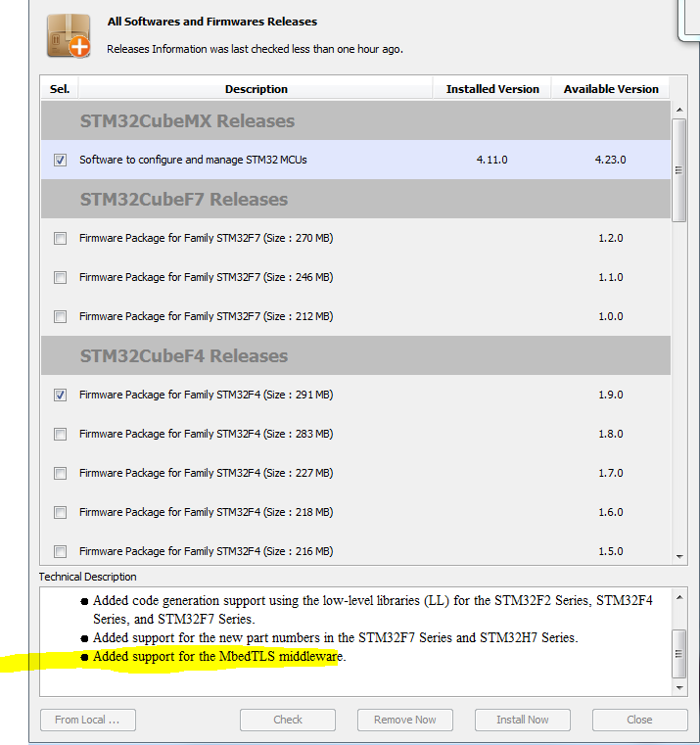The width and height of the screenshot is (700, 745).
Task: Click available version 1.7.0
Action: tap(611, 473)
